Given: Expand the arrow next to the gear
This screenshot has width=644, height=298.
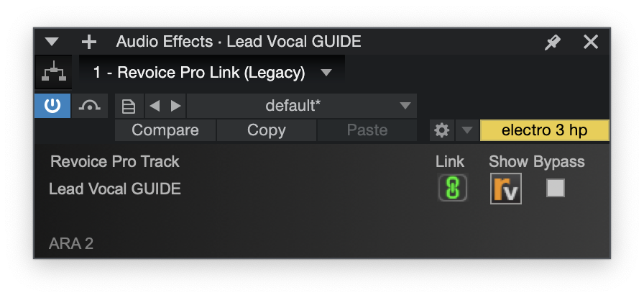Looking at the screenshot, I should (467, 130).
